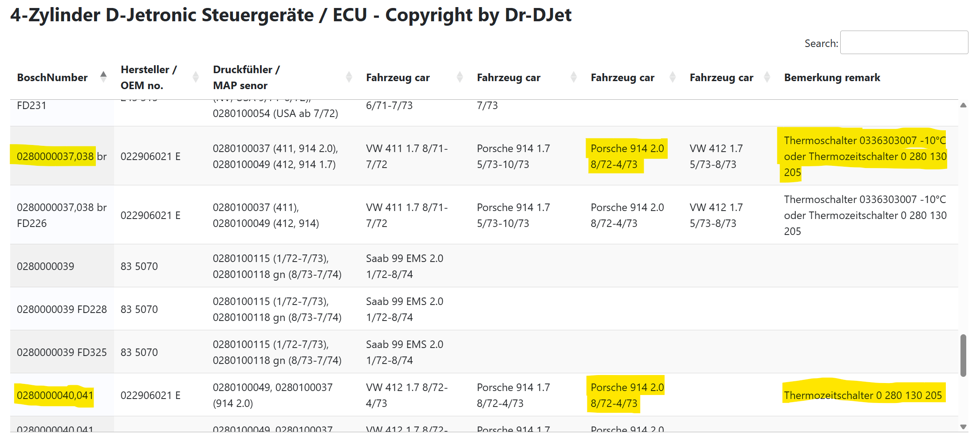The image size is (980, 442).
Task: Click fourth Fahrzeug car column sort arrows
Action: 767,77
